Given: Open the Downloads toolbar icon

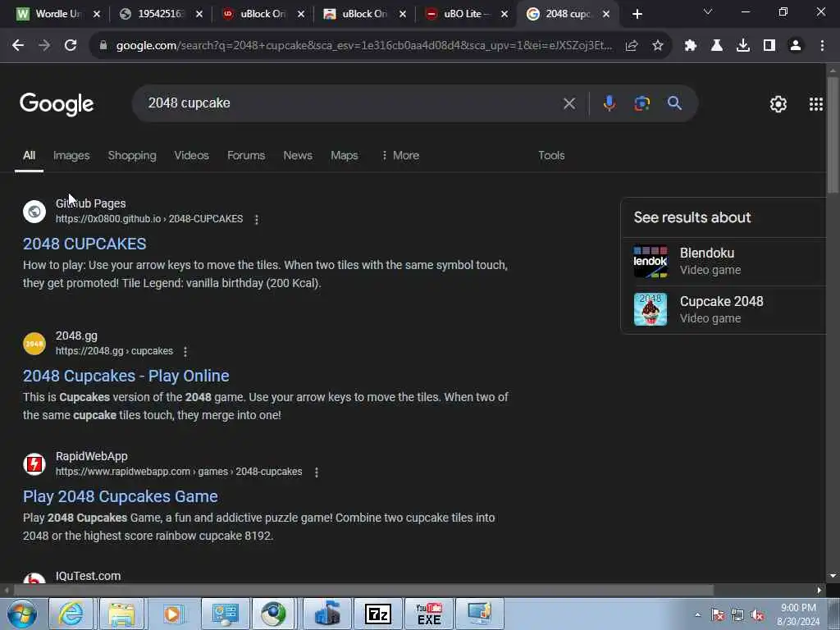Looking at the screenshot, I should click(x=743, y=46).
